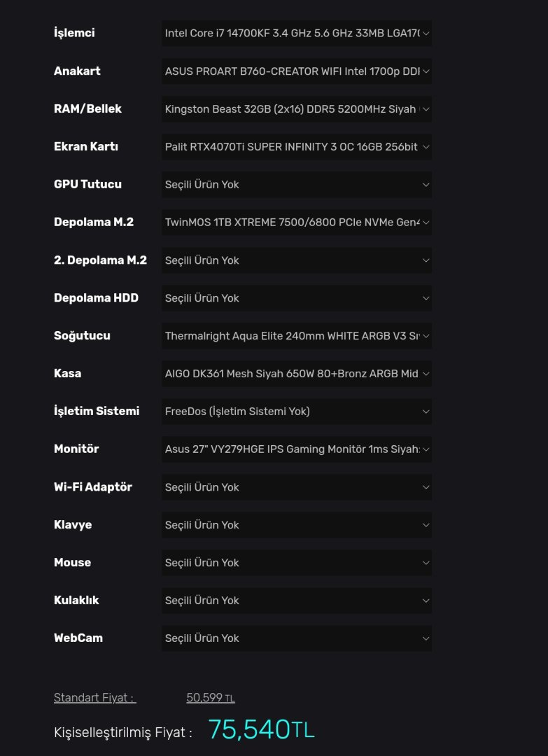The image size is (548, 756).
Task: Click the chevron on GPU Tutucu dropdown
Action: 426,184
